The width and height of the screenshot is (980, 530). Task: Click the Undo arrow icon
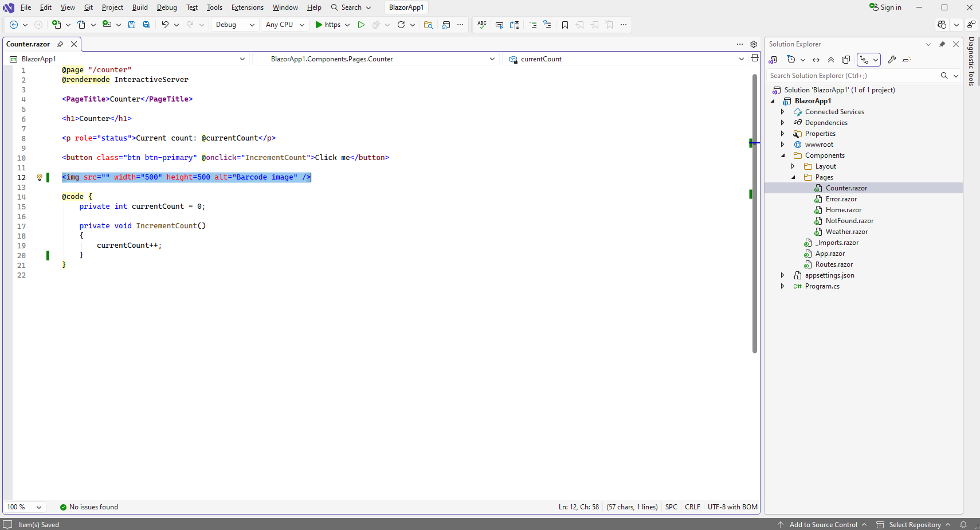coord(165,25)
